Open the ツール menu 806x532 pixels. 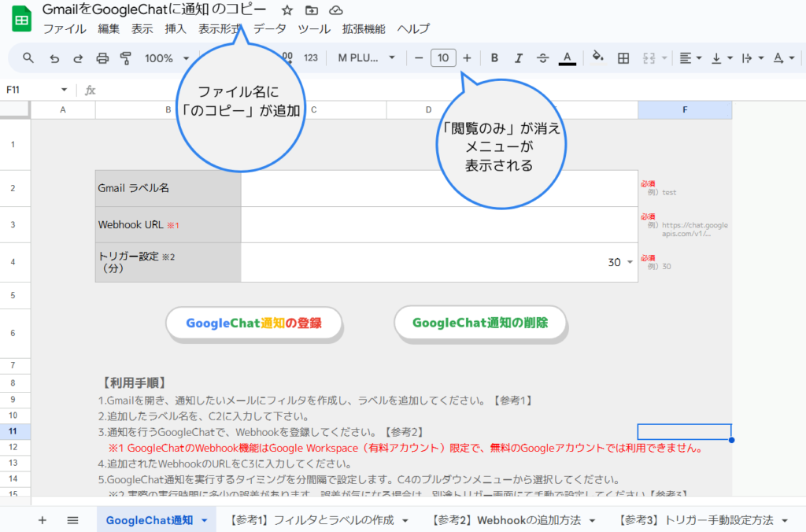tap(314, 29)
